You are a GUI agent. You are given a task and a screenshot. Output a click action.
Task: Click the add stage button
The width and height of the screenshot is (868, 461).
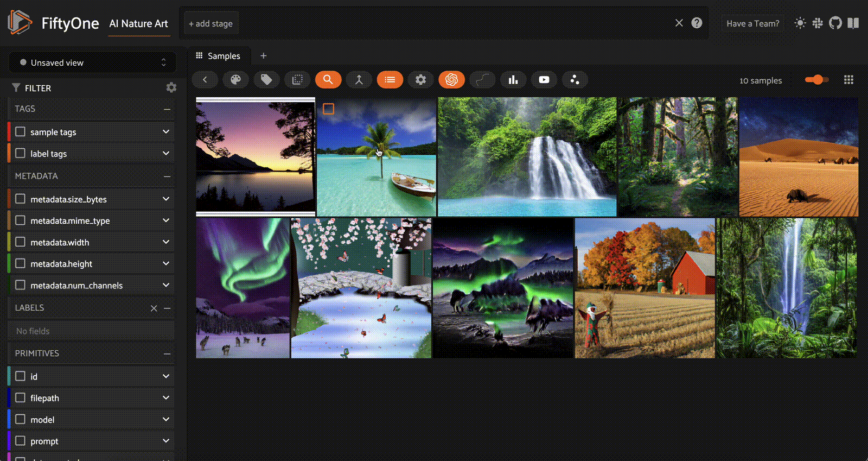pyautogui.click(x=211, y=23)
